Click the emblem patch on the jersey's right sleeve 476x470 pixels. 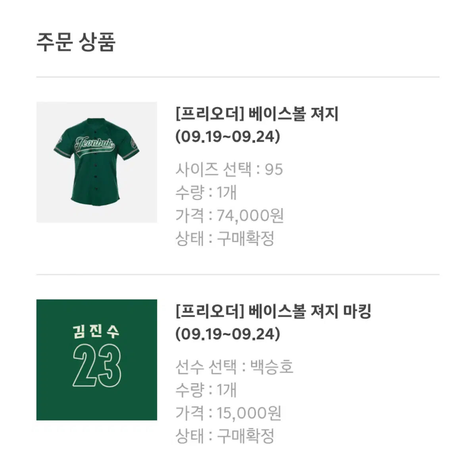[x=133, y=140]
